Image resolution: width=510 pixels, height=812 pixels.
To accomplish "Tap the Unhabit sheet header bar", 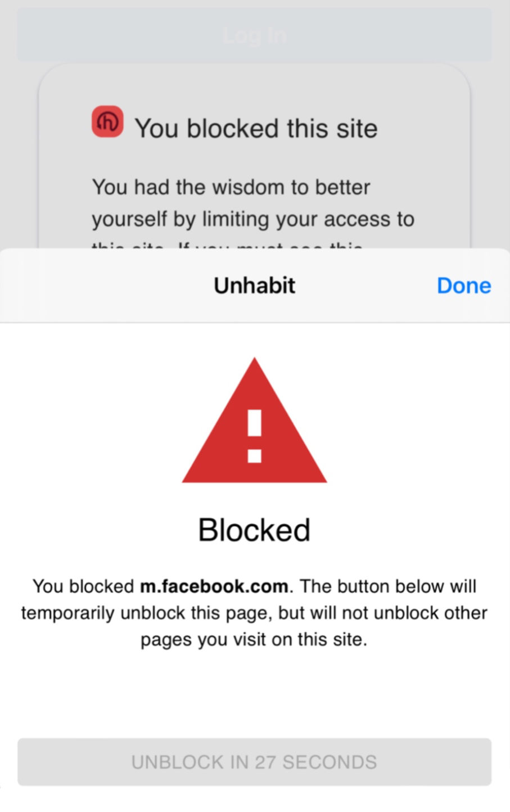I will 255,285.
